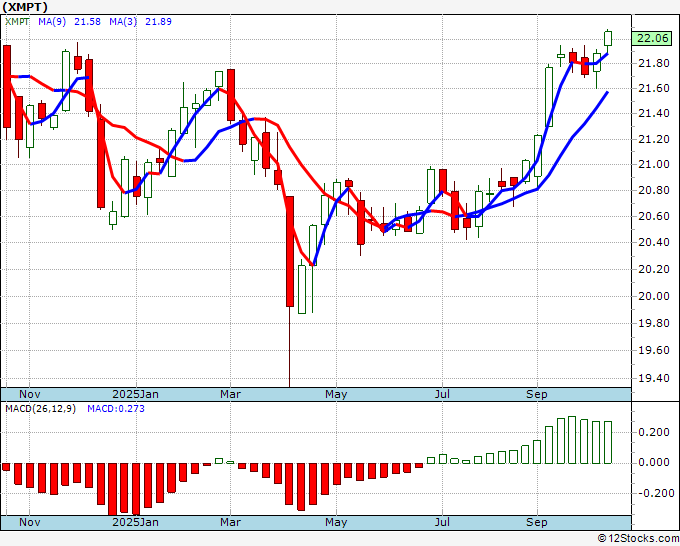Select the 21.00 price axis label
Screen dimensions: 680x546
[654, 164]
